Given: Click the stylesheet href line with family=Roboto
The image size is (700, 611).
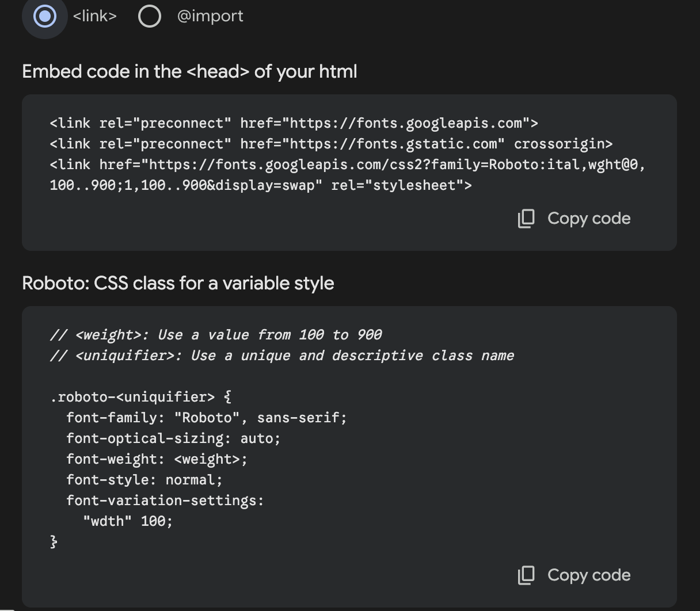Looking at the screenshot, I should coord(347,165).
